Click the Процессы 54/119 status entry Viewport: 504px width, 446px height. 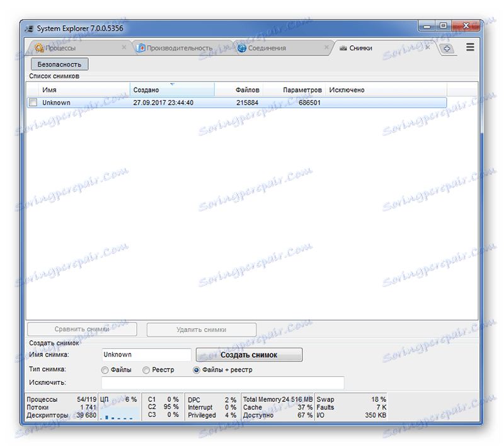tap(61, 399)
